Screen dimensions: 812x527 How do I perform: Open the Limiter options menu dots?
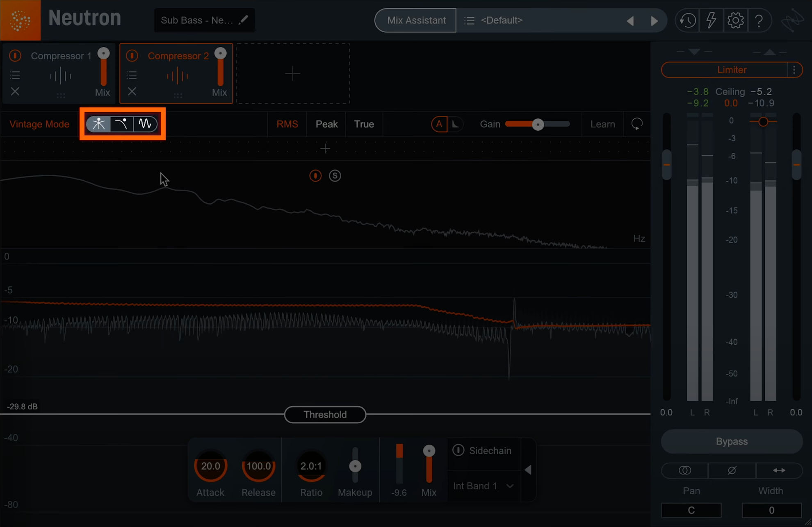[794, 70]
